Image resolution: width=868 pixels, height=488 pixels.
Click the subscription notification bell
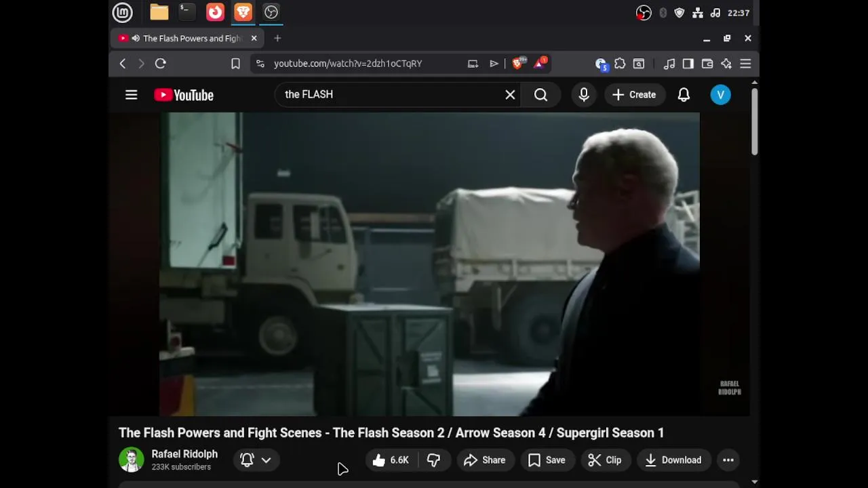tap(247, 460)
